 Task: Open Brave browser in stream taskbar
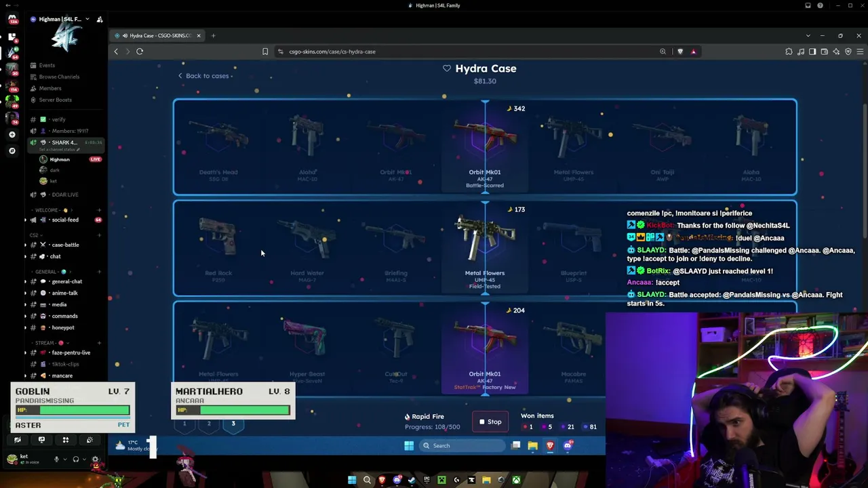[x=550, y=445]
